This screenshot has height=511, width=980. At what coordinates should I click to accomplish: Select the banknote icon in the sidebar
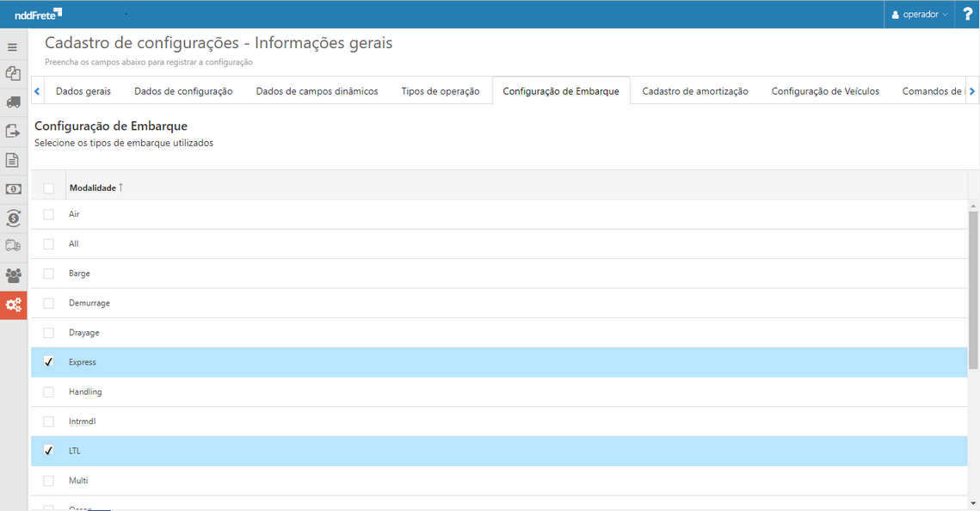tap(13, 188)
